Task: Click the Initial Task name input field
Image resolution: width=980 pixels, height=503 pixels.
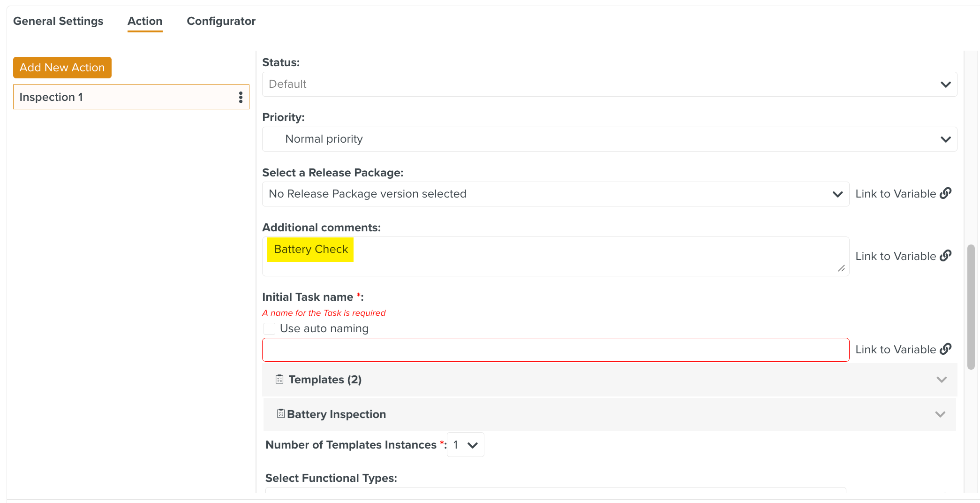Action: 555,350
